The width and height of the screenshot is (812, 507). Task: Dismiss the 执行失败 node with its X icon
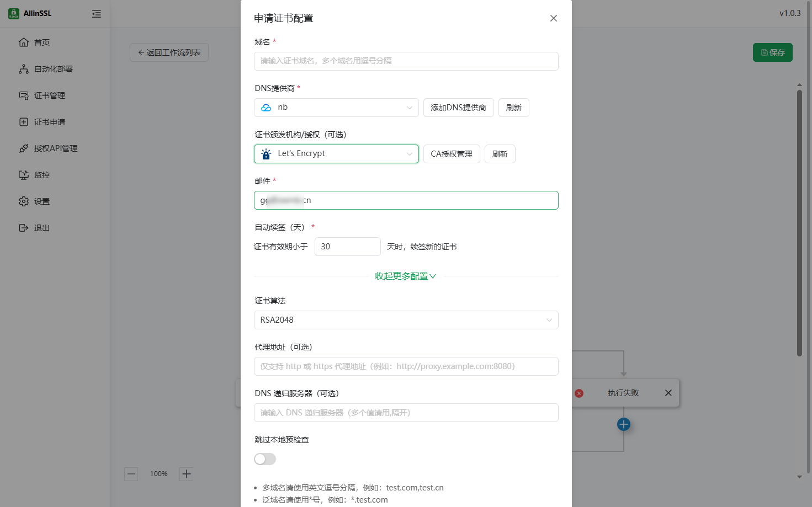[x=668, y=393]
